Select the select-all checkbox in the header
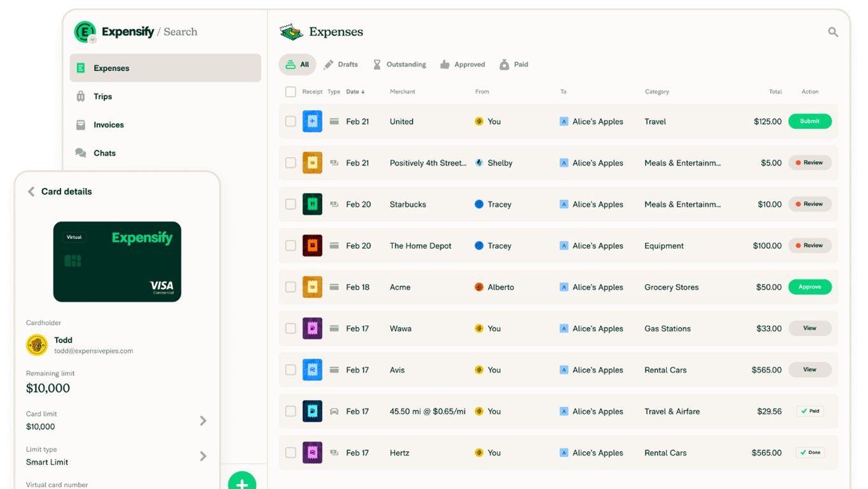The width and height of the screenshot is (868, 489). [x=290, y=91]
